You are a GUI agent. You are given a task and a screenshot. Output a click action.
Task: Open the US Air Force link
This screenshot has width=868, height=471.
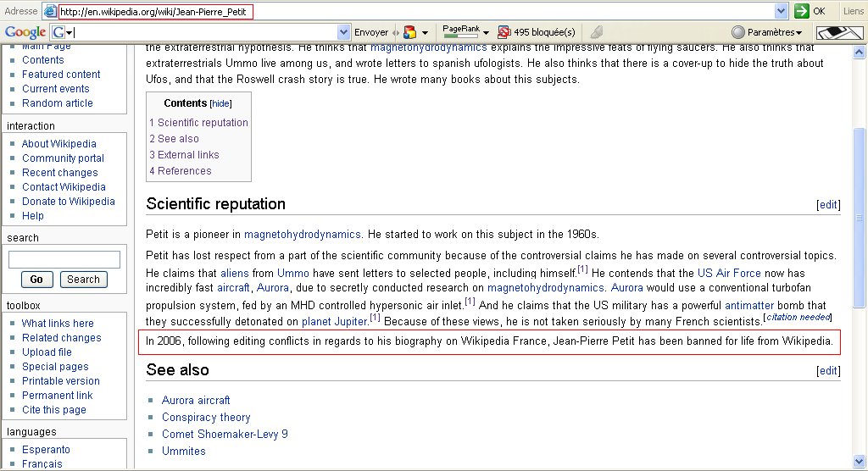(x=729, y=273)
